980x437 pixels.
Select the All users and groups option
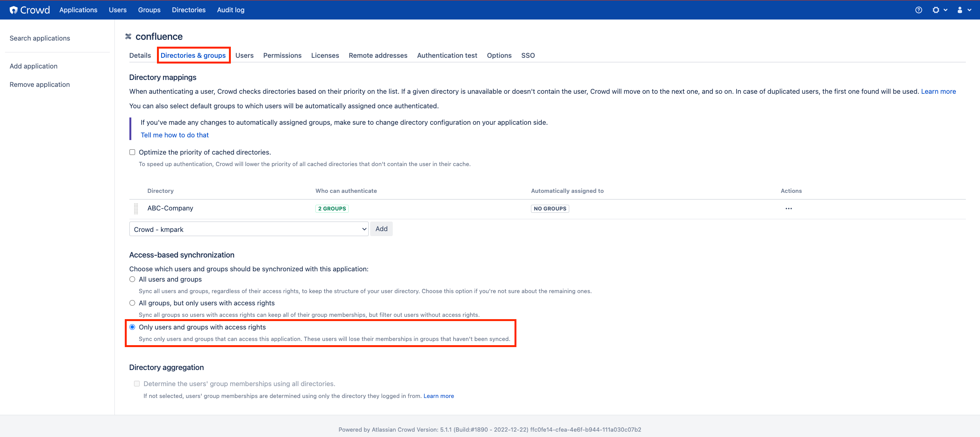point(132,279)
